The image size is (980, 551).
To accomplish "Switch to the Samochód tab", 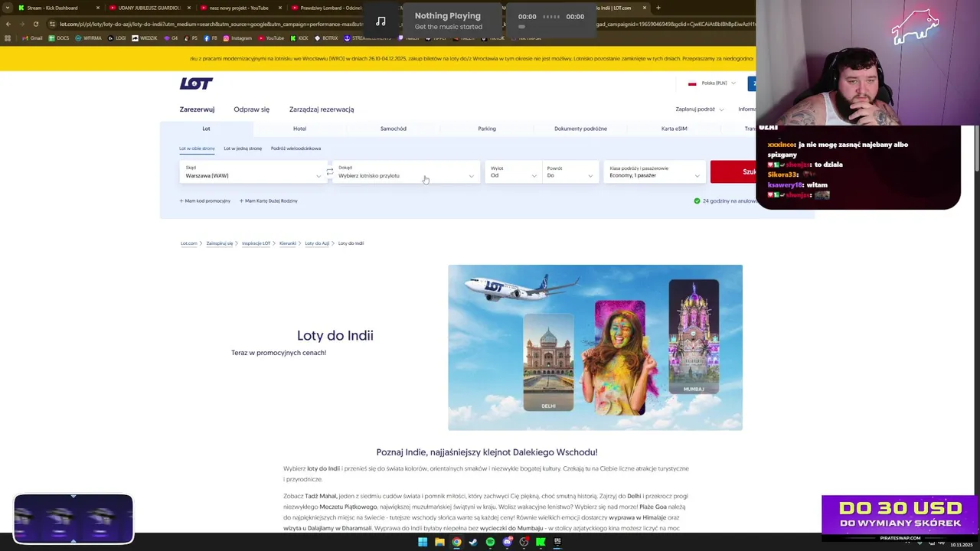I will coord(394,129).
